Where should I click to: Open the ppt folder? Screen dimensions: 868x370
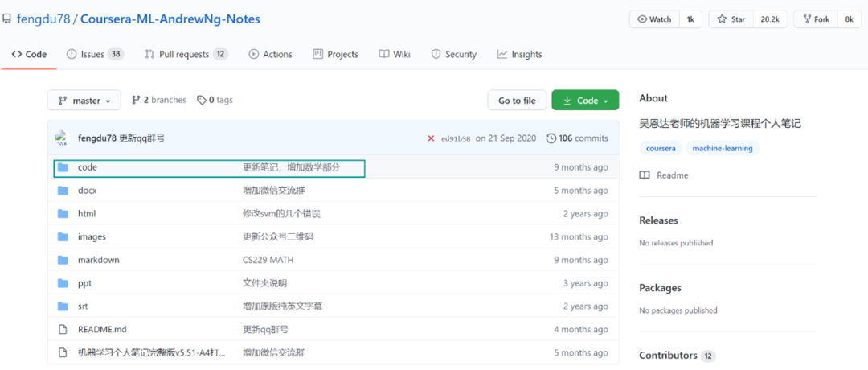pos(84,283)
